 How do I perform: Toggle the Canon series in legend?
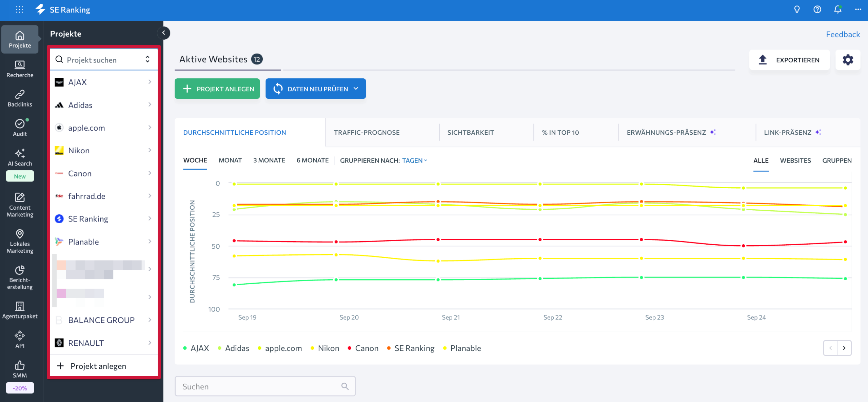click(x=362, y=348)
